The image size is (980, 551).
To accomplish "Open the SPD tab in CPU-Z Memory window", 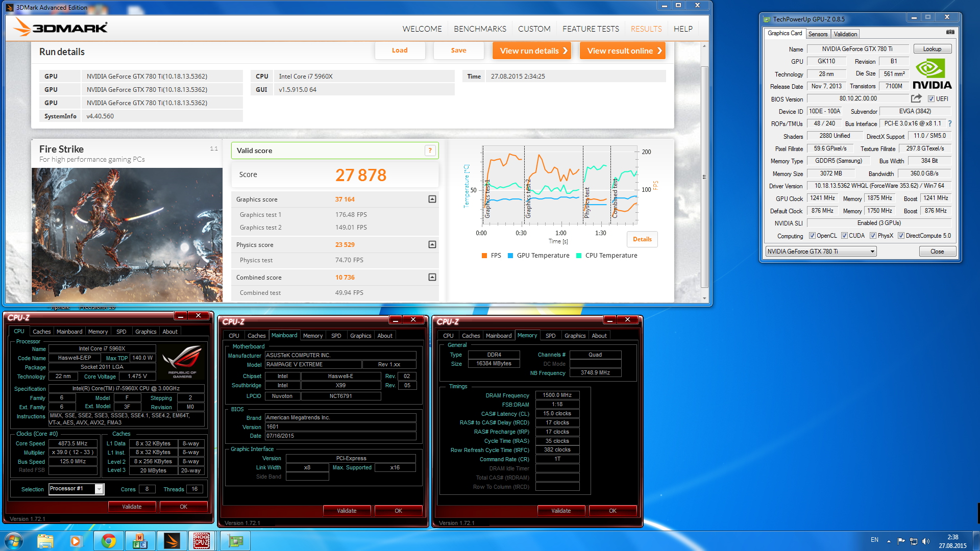I will coord(550,336).
